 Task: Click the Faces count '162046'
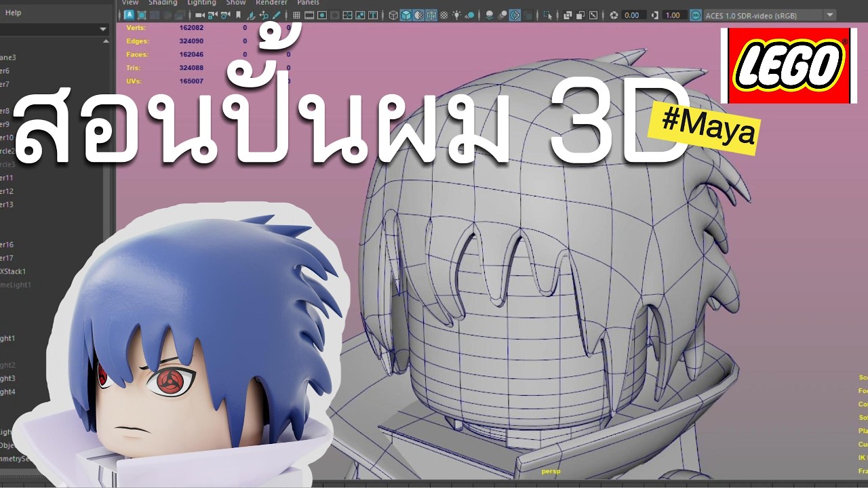pyautogui.click(x=191, y=54)
